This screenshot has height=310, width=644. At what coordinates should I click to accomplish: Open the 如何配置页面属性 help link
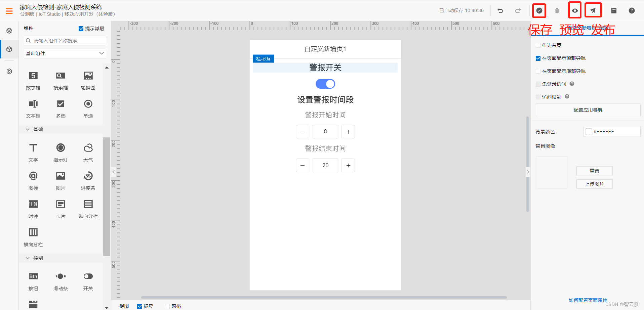click(588, 300)
